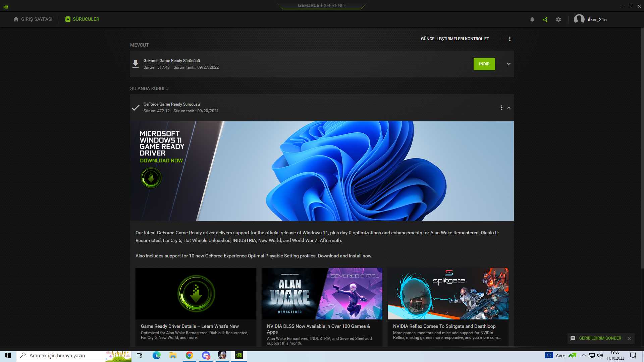Dismiss the feedback prompt with X

[629, 339]
